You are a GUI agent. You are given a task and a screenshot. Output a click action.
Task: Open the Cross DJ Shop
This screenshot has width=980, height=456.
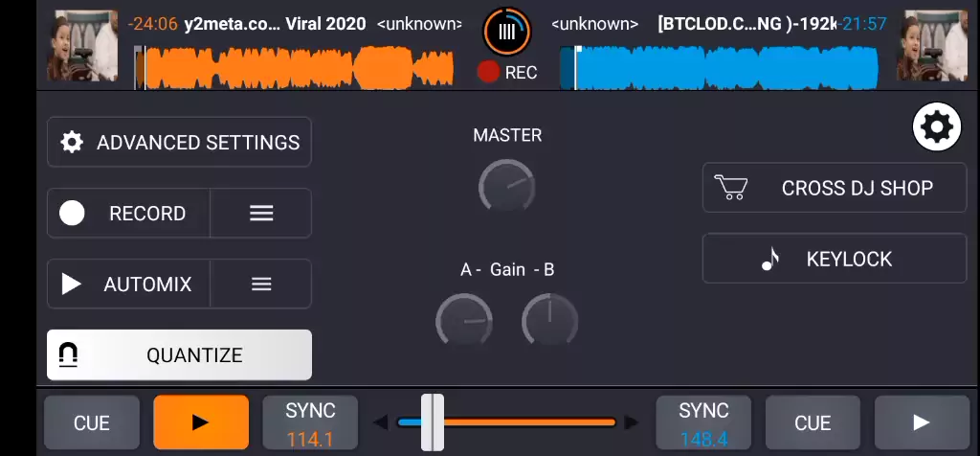(x=835, y=188)
